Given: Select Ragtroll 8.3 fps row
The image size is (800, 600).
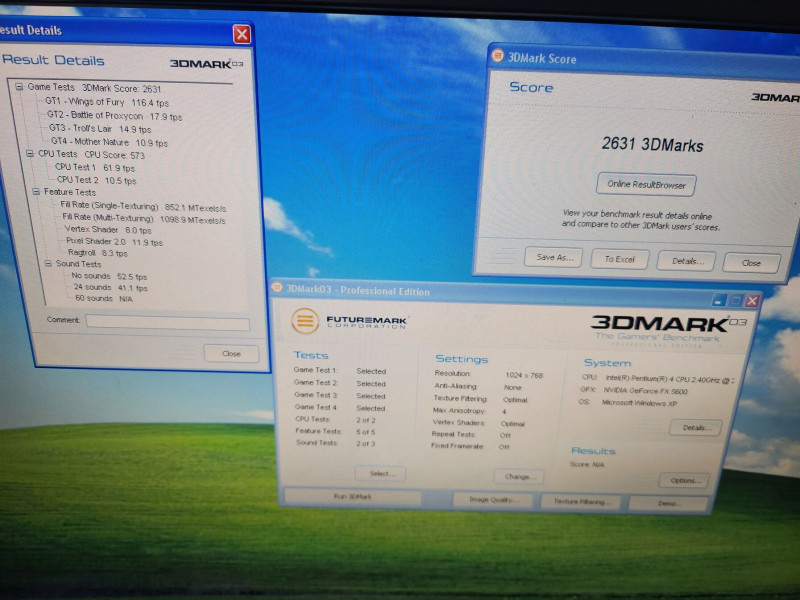Looking at the screenshot, I should pyautogui.click(x=97, y=253).
